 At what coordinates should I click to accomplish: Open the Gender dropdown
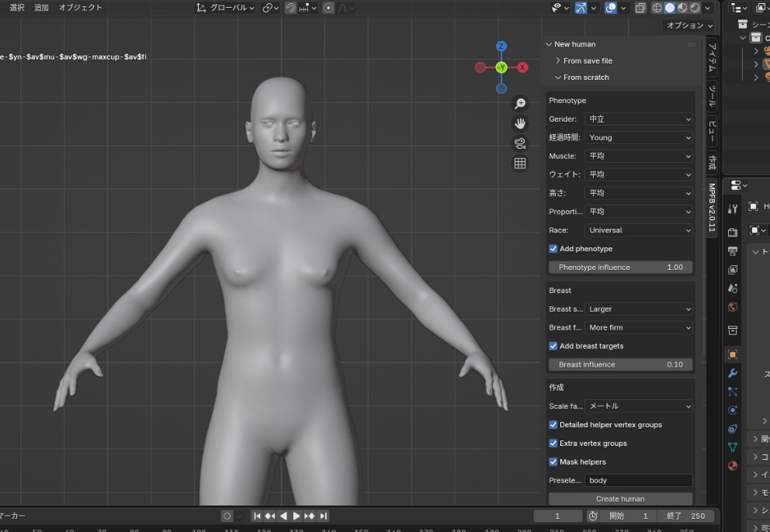coord(639,119)
